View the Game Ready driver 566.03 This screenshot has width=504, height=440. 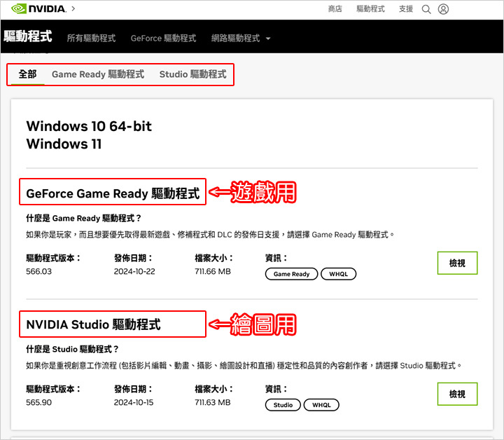pyautogui.click(x=457, y=263)
